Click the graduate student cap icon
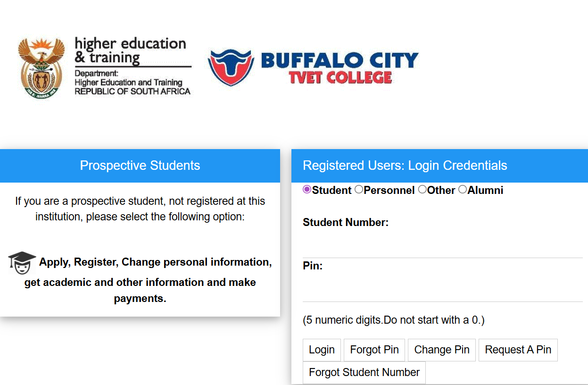588x385 pixels. point(22,263)
